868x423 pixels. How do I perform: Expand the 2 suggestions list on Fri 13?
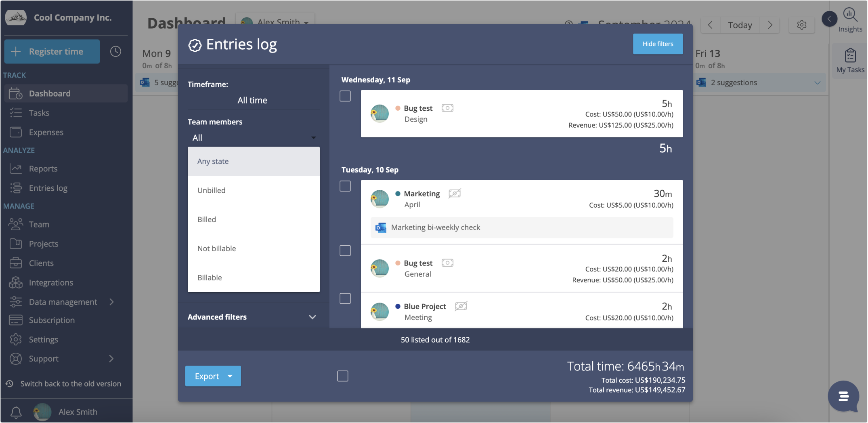click(818, 82)
